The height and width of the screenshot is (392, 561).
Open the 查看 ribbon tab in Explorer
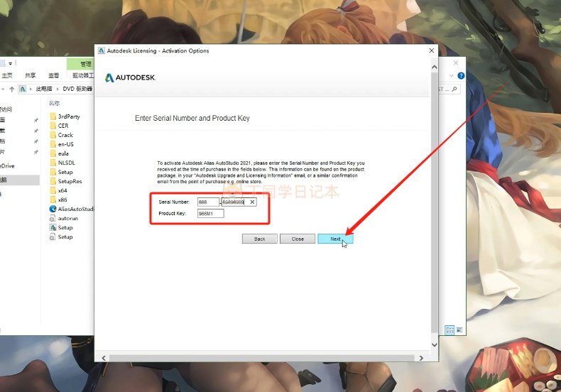54,75
